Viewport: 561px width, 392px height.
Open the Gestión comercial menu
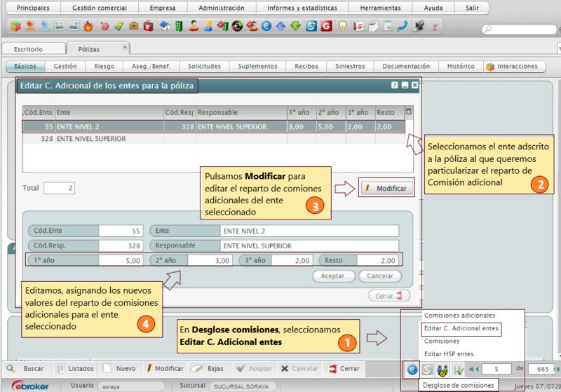[x=101, y=8]
